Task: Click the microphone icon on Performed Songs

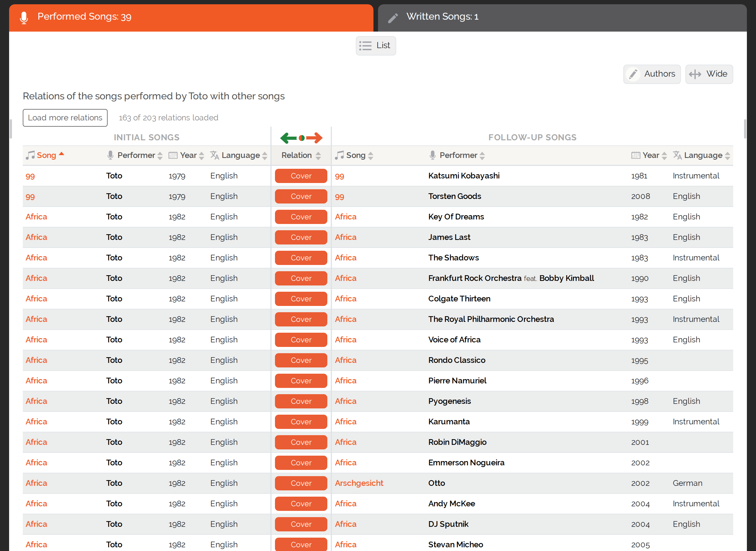Action: 24,17
